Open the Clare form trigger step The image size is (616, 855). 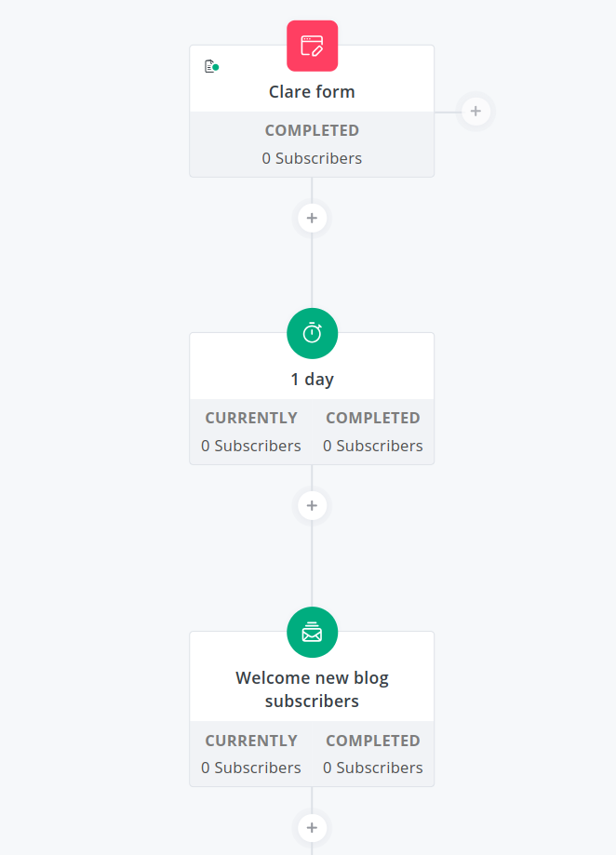coord(312,91)
